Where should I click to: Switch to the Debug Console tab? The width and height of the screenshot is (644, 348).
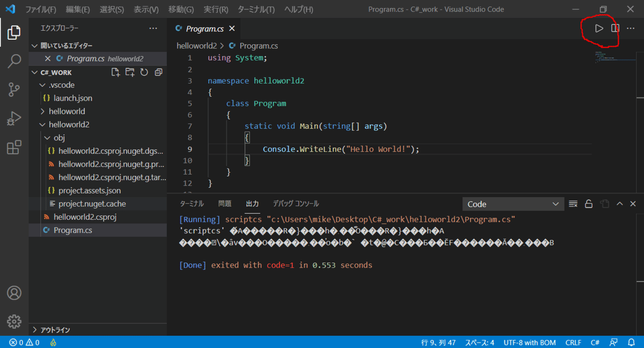tap(296, 204)
